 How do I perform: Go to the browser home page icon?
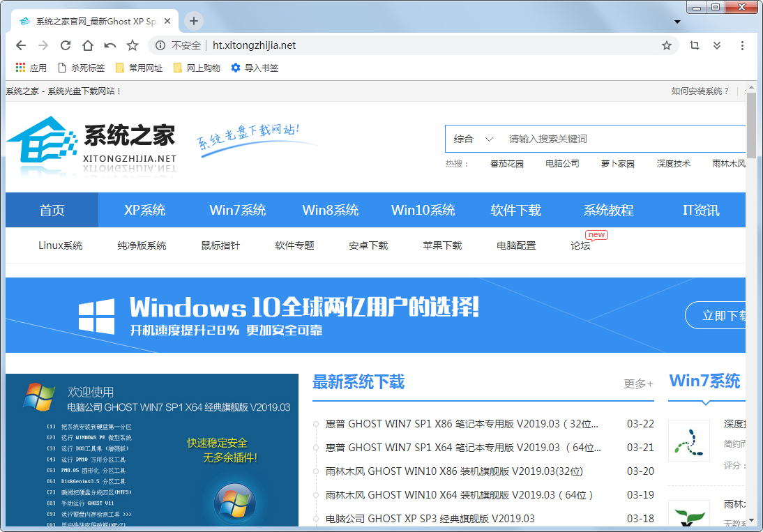(88, 45)
